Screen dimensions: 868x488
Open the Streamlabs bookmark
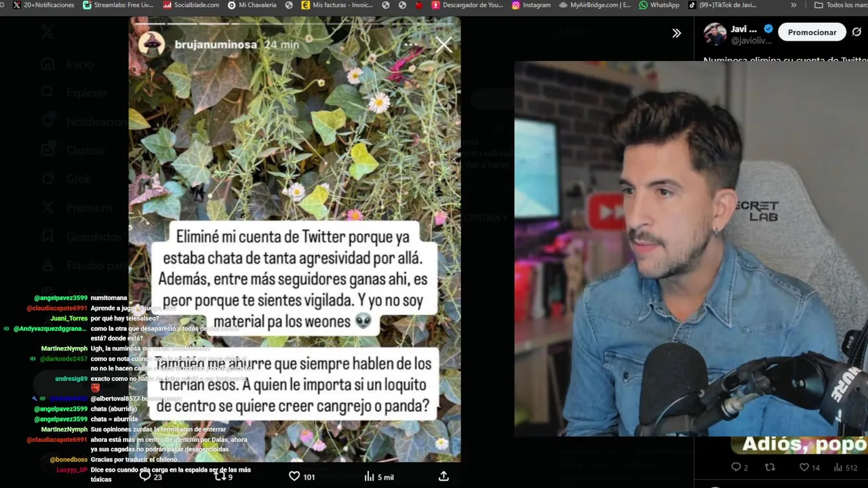point(118,5)
